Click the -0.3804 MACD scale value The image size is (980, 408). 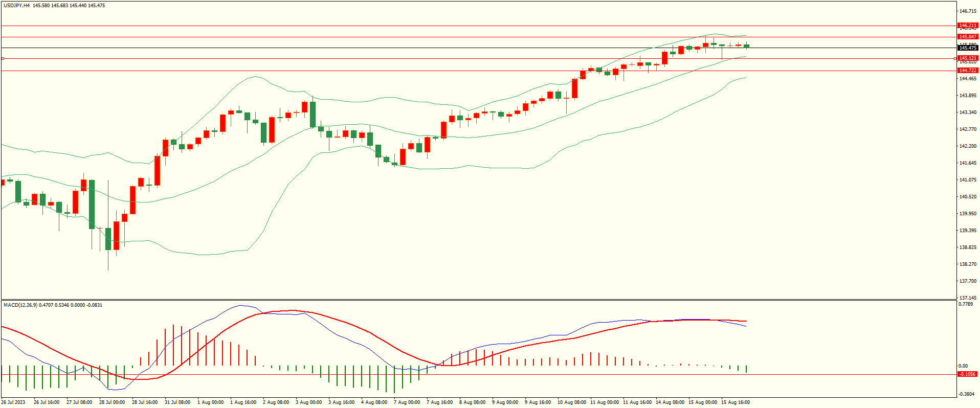click(966, 394)
